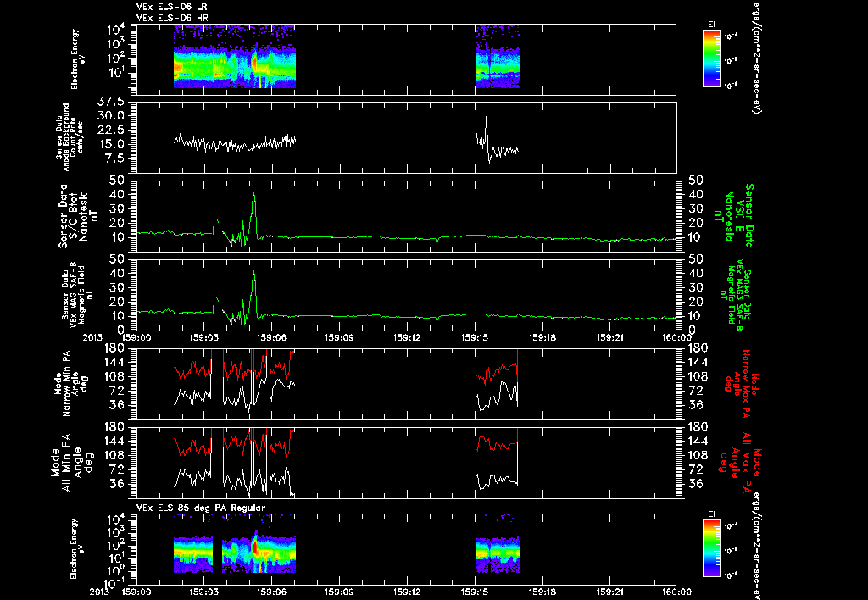Click the "VEx ELS-06 HR" plot title
Viewport: 868px width, 600px height.
pyautogui.click(x=172, y=18)
